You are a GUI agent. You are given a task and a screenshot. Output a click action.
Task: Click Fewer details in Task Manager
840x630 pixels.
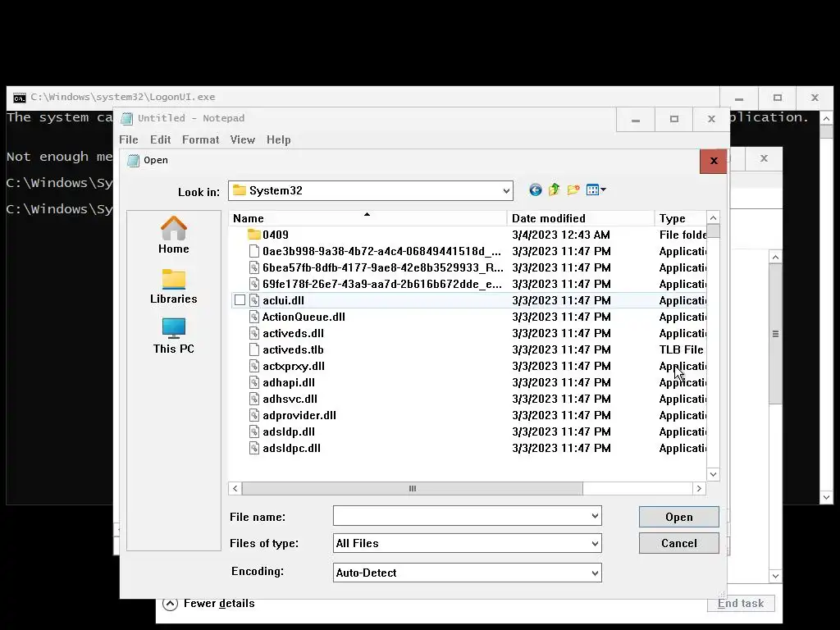pos(219,604)
